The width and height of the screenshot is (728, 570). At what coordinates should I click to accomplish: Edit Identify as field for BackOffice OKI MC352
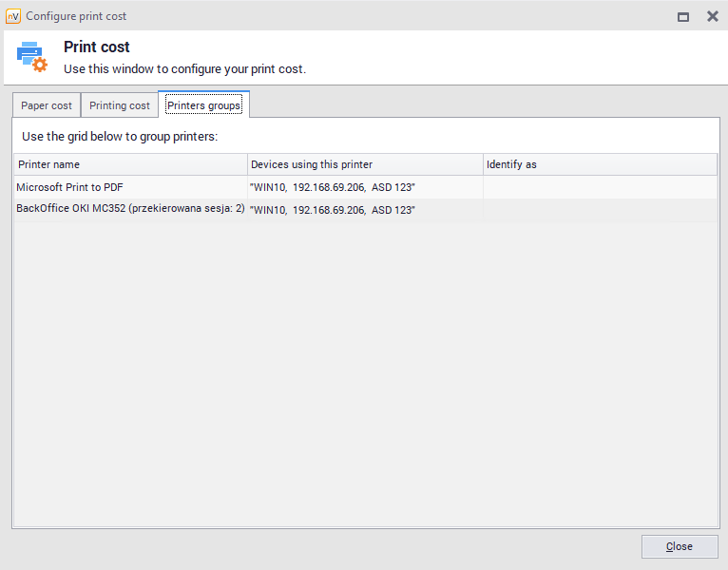[599, 210]
